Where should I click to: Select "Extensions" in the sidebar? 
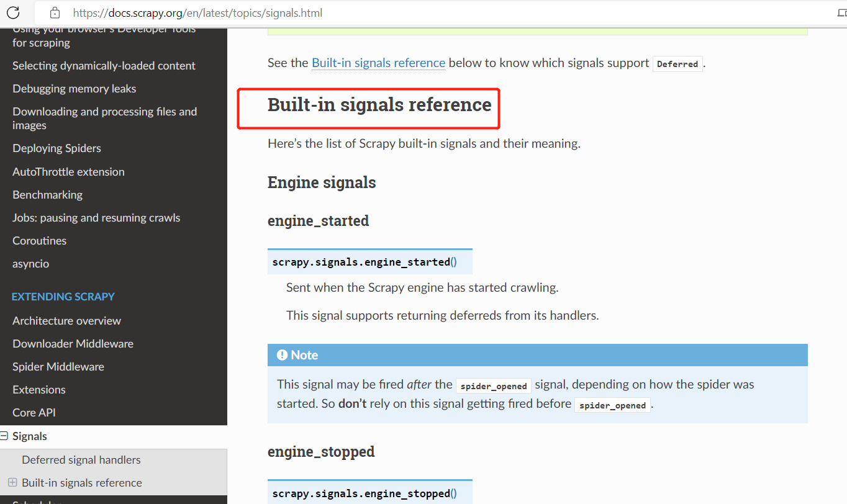38,389
